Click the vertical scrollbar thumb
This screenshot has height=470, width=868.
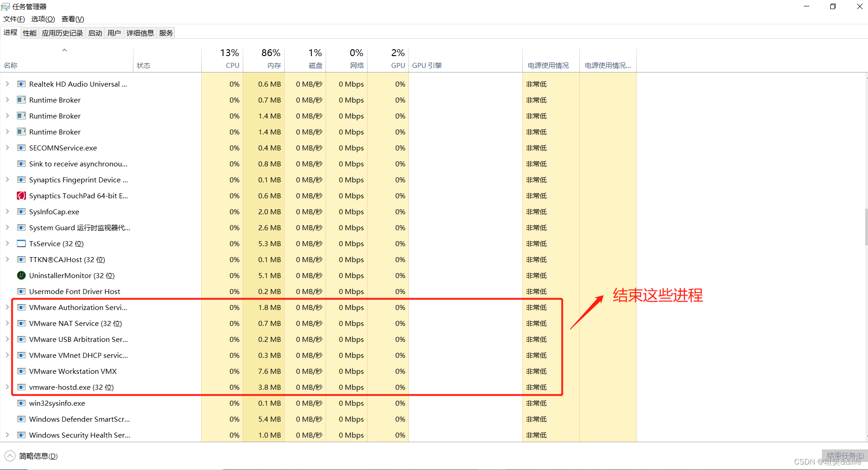(866, 227)
